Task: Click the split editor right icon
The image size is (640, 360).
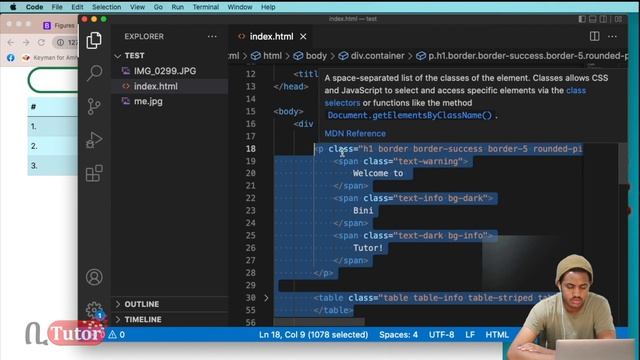Action: coord(594,36)
